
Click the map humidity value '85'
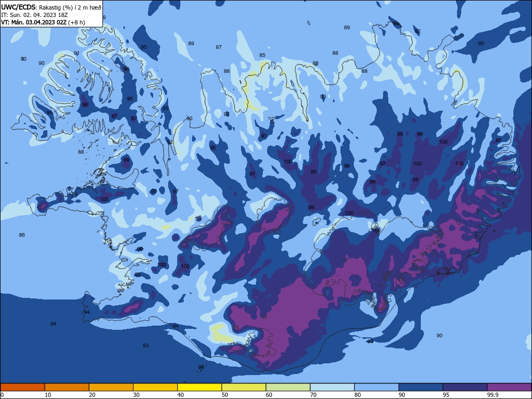pyautogui.click(x=262, y=55)
